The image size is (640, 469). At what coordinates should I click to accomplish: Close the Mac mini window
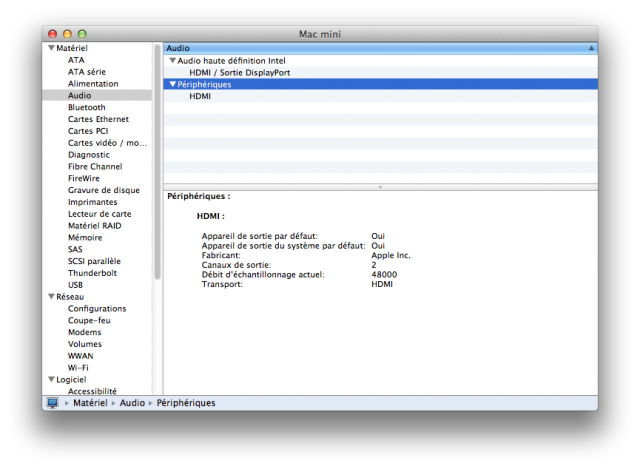click(53, 34)
